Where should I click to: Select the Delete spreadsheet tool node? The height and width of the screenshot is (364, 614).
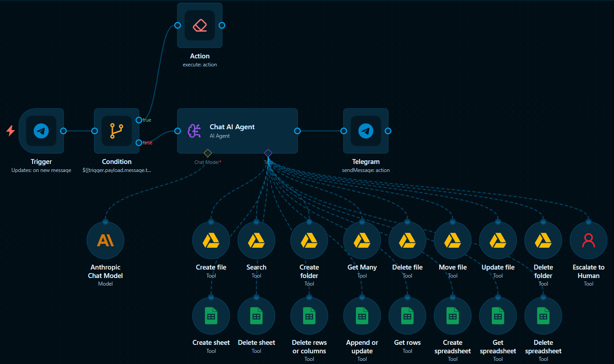[543, 316]
